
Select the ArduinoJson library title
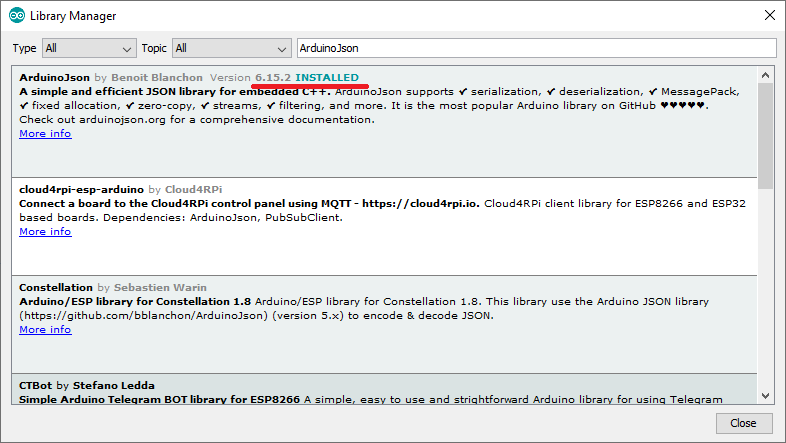[x=55, y=77]
